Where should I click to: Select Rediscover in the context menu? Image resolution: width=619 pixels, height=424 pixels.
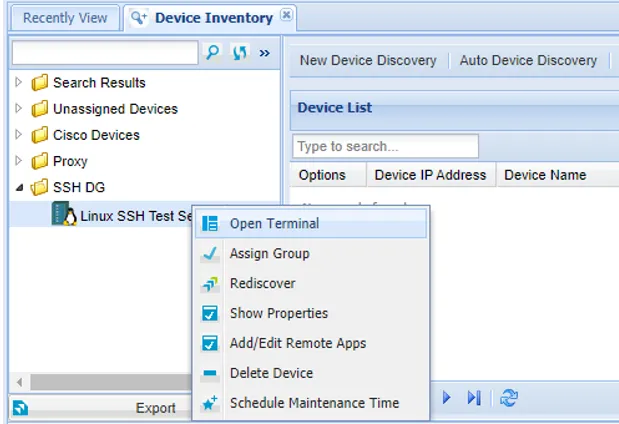[x=311, y=283]
